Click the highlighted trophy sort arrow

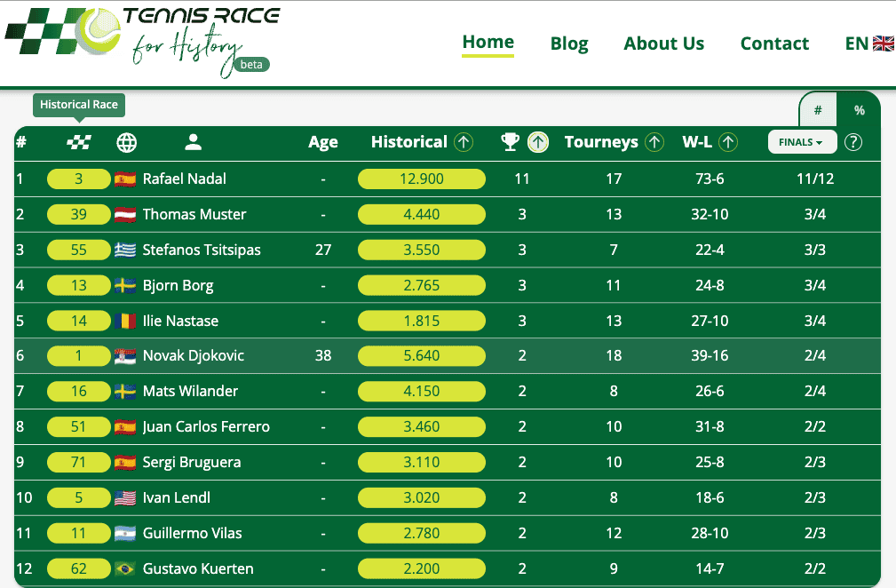point(537,142)
